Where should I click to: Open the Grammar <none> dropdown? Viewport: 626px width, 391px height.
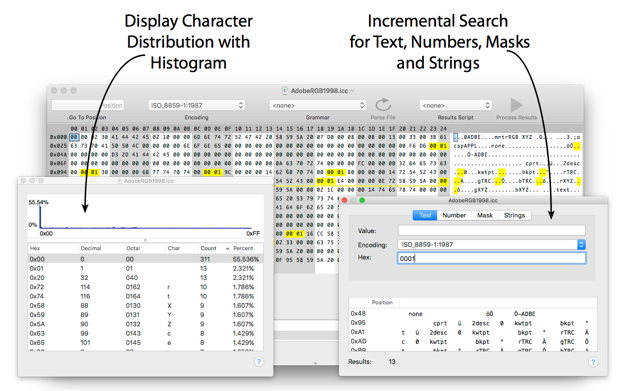(x=317, y=105)
